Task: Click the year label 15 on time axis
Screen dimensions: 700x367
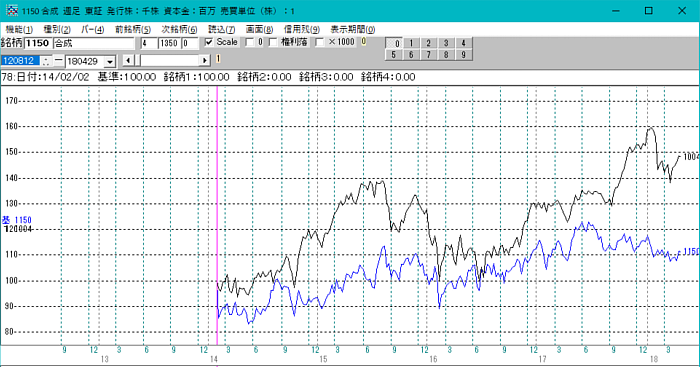Action: (x=323, y=359)
